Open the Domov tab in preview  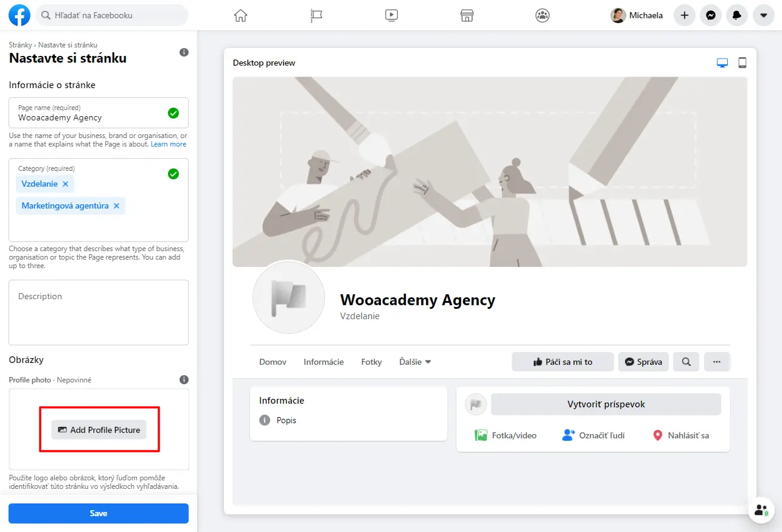tap(273, 362)
